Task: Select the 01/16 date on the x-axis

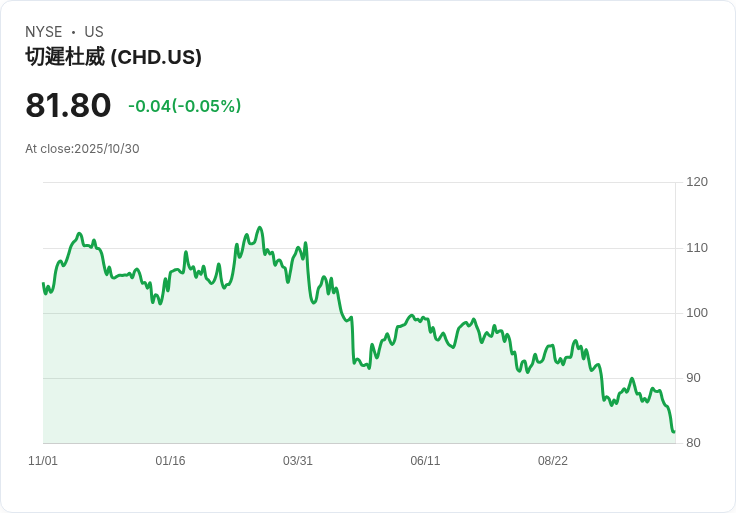Action: (170, 461)
